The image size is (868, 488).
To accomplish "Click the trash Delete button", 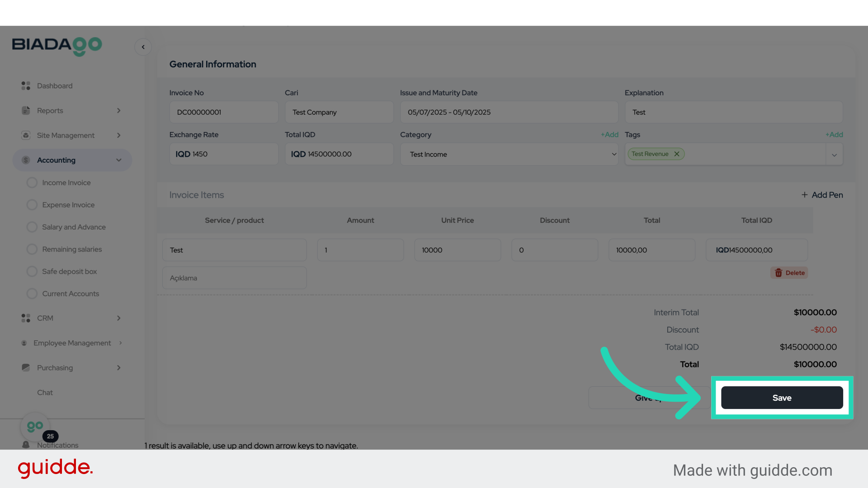I will (789, 273).
